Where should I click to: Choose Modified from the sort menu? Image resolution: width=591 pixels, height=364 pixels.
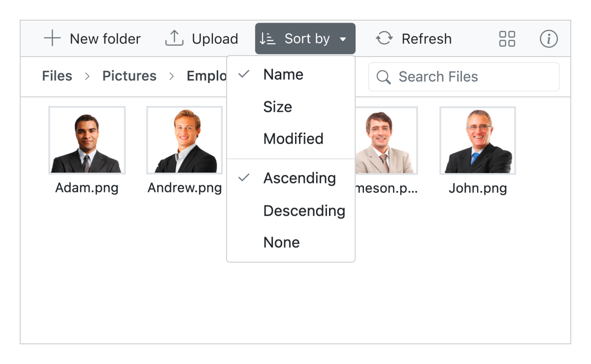(293, 138)
